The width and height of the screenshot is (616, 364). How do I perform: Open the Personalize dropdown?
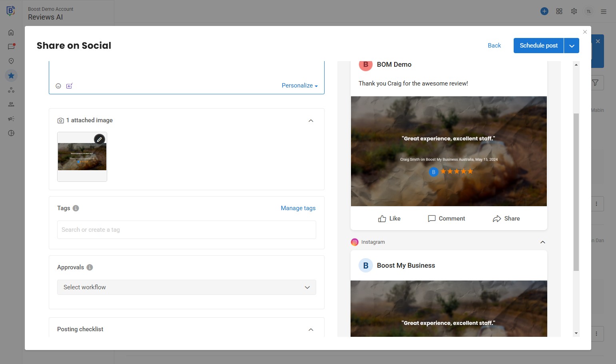(x=299, y=86)
